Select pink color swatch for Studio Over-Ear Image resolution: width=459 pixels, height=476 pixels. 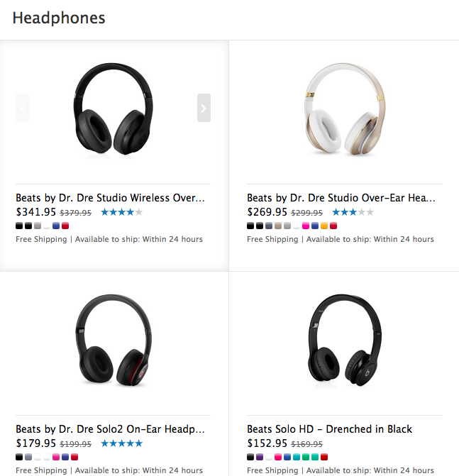306,226
